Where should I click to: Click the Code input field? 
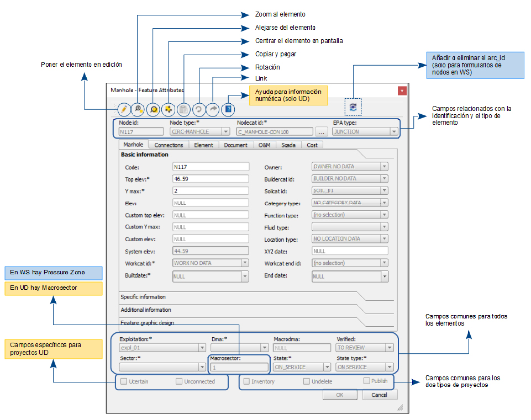tap(211, 167)
